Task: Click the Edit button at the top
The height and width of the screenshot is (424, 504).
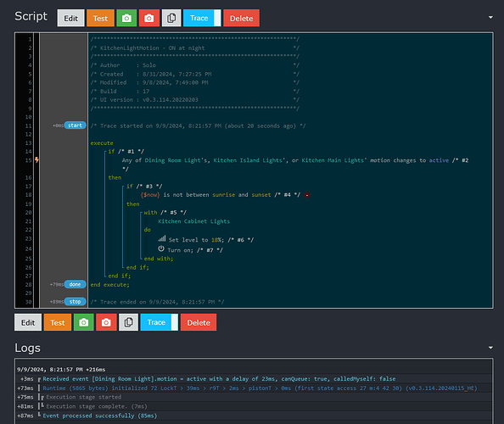Action: pyautogui.click(x=70, y=18)
